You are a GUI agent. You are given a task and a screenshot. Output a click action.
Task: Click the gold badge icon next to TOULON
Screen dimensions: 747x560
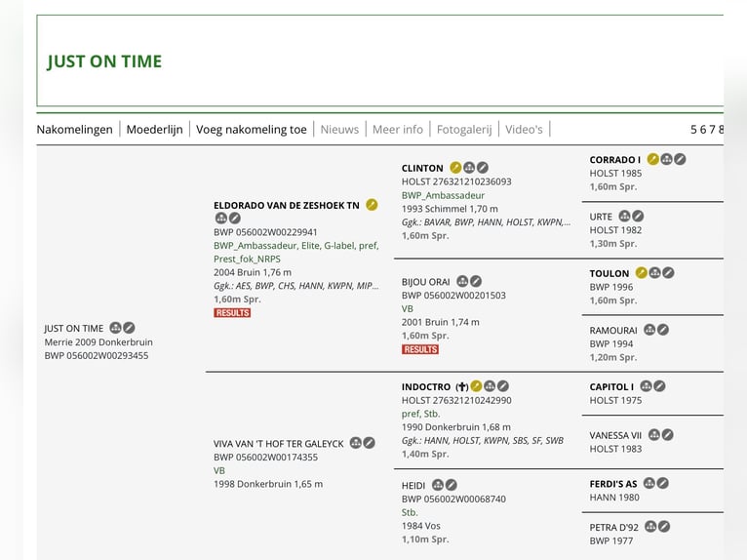tap(641, 273)
